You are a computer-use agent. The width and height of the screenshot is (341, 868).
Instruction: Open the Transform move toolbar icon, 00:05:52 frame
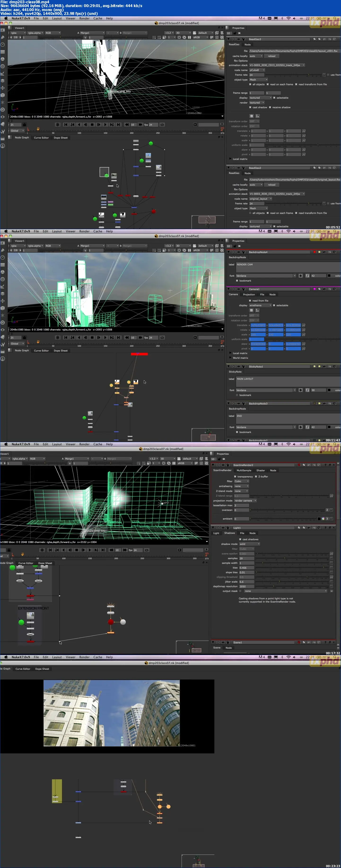pos(3,88)
